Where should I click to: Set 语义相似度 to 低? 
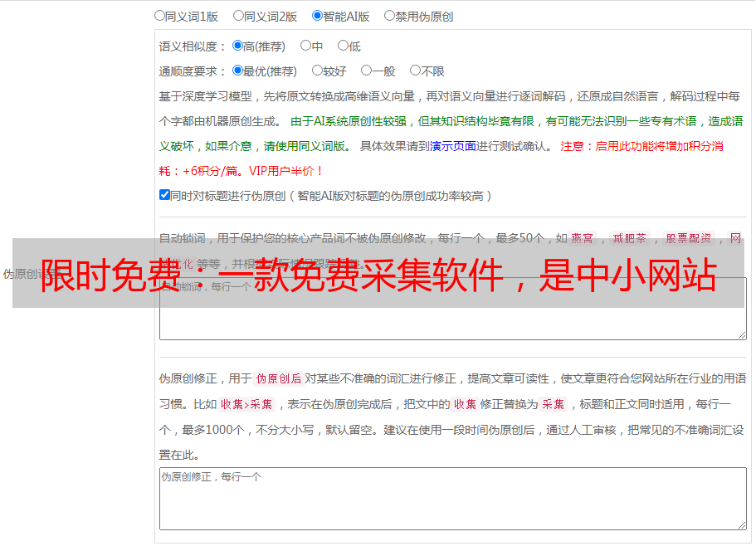(x=343, y=46)
